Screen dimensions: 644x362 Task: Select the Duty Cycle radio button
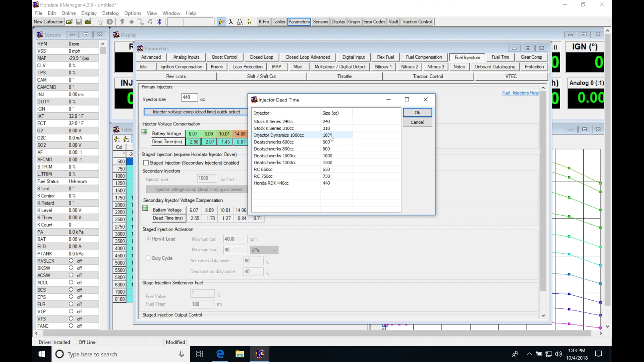tap(148, 258)
